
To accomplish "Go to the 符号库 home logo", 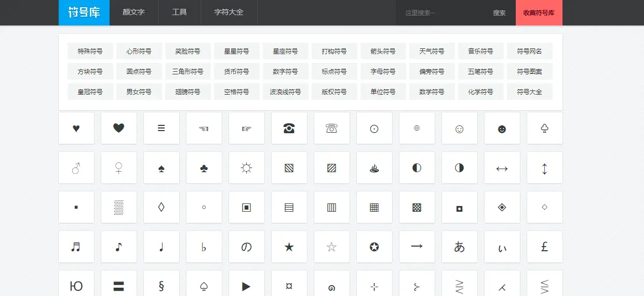I will [x=84, y=12].
